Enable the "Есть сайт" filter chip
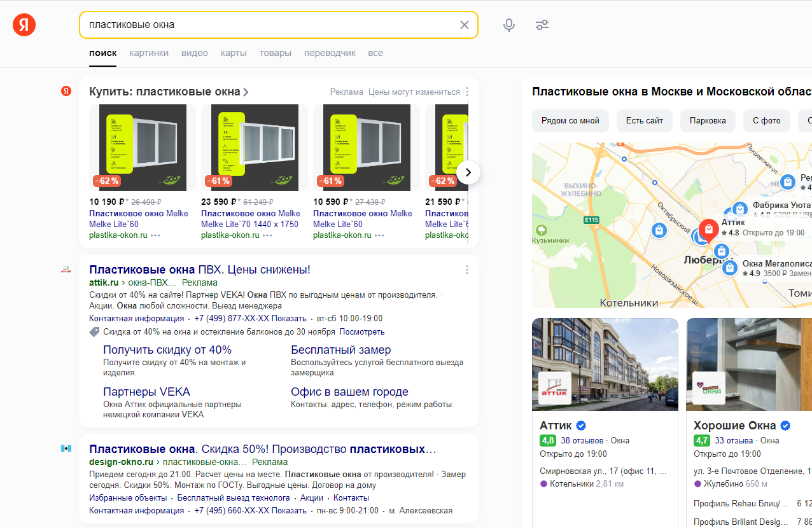 644,121
